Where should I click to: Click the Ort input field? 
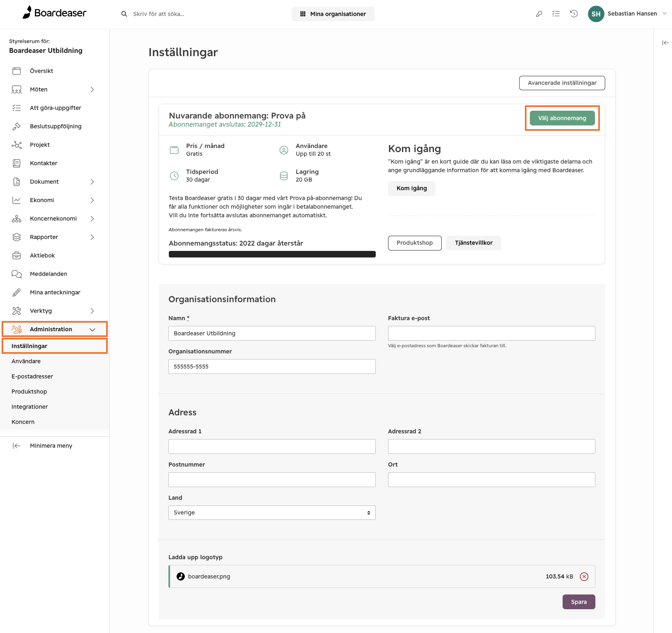tap(492, 480)
